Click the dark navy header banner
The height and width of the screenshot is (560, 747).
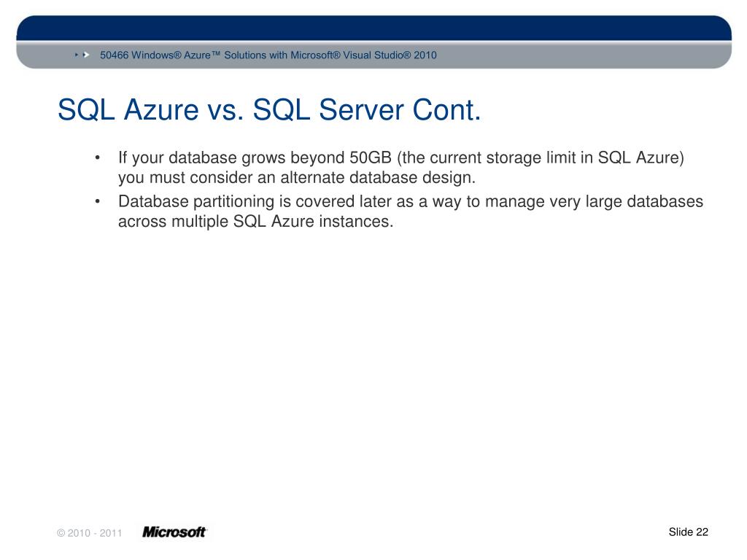[x=374, y=28]
